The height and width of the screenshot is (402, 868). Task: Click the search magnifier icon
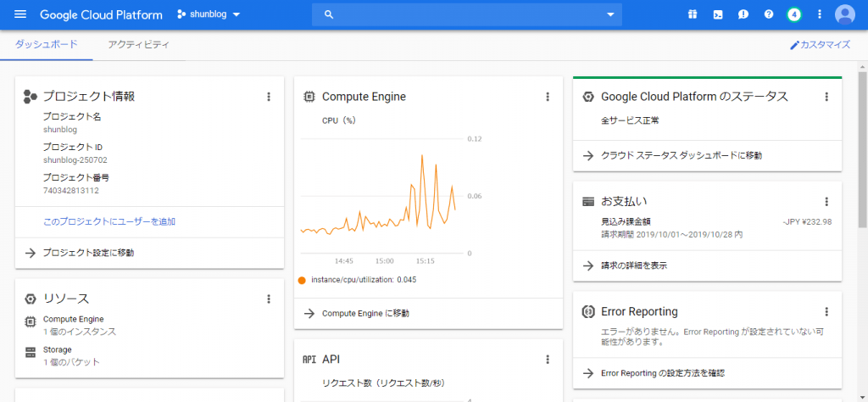[329, 14]
